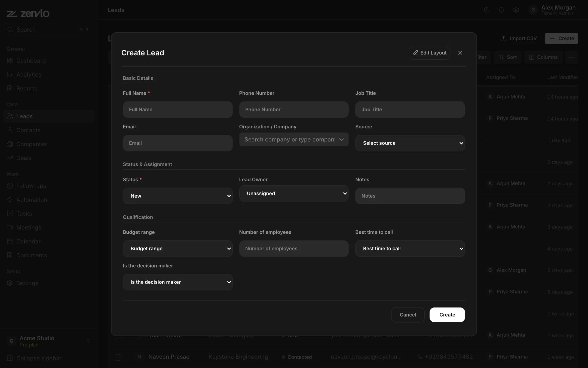Open the Dashboard sidebar item
Screen dimensions: 588x368
[49, 61]
